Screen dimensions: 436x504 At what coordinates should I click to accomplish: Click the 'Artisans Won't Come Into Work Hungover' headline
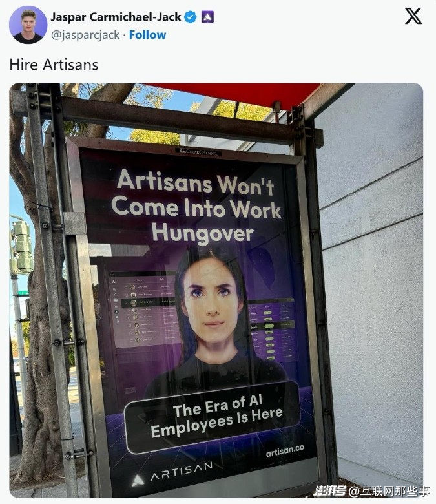[196, 207]
